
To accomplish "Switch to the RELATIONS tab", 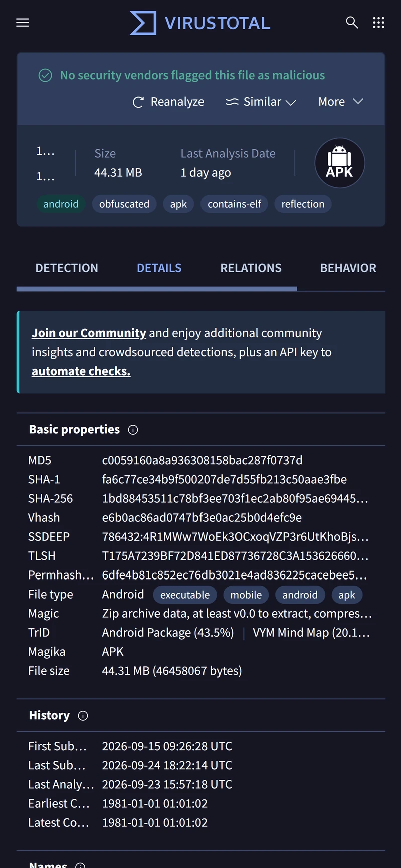I will (251, 268).
